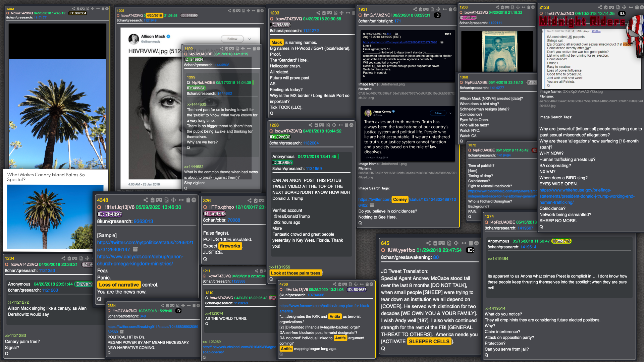The width and height of the screenshot is (644, 362).
Task: Click highlighted 'Loss of narrative' in post 4348
Action: click(x=119, y=285)
